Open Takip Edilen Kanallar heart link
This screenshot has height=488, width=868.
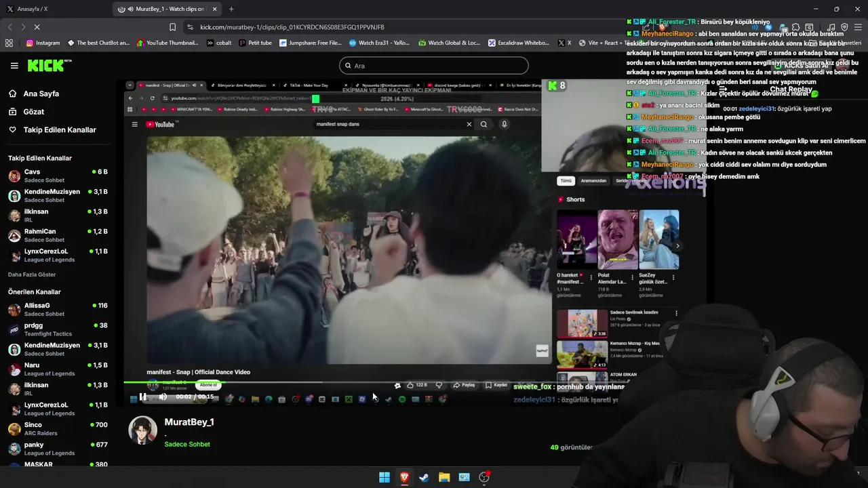(x=60, y=129)
